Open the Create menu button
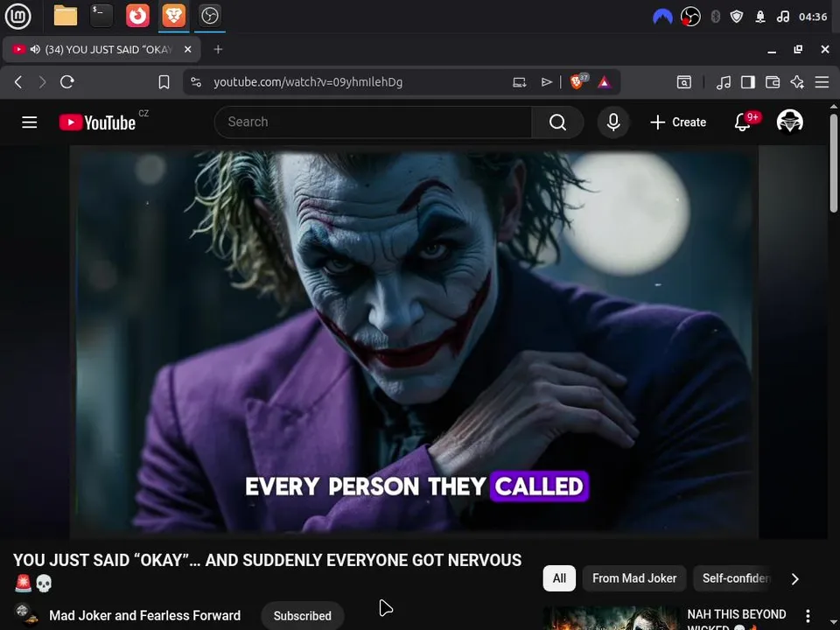The image size is (840, 630). pyautogui.click(x=678, y=122)
